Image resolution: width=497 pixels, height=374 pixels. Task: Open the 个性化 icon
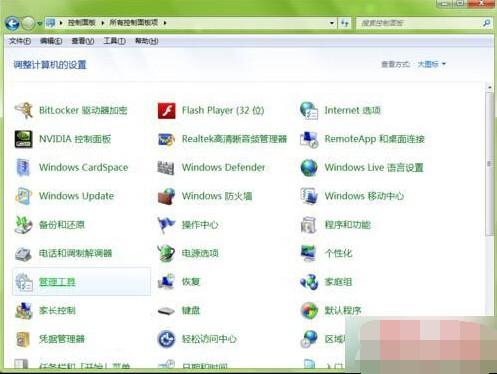(x=309, y=253)
